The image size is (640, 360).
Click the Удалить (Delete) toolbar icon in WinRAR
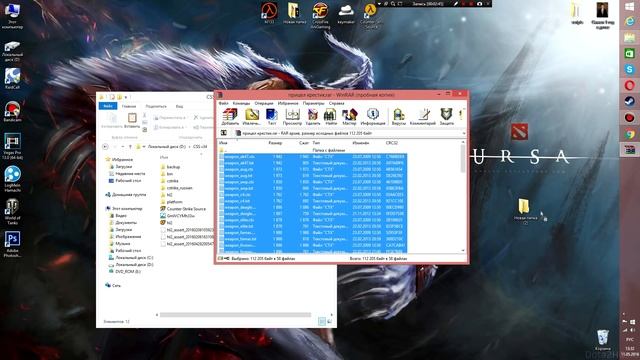(x=313, y=116)
